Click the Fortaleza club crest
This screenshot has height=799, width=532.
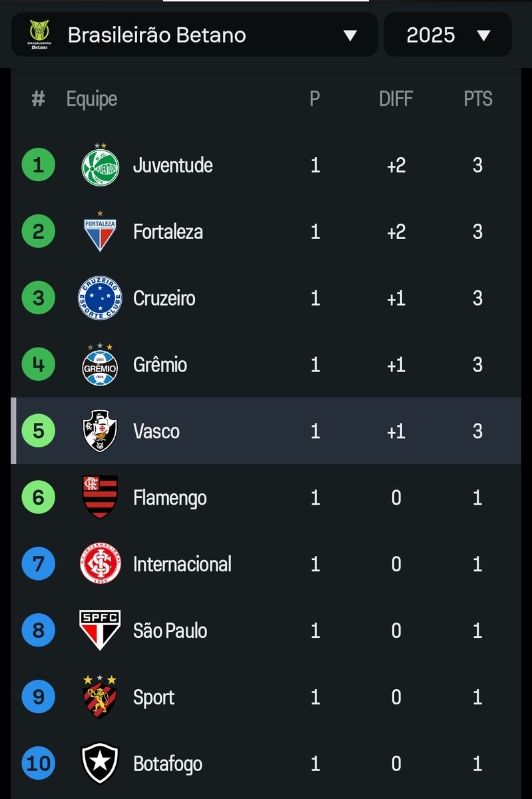100,232
